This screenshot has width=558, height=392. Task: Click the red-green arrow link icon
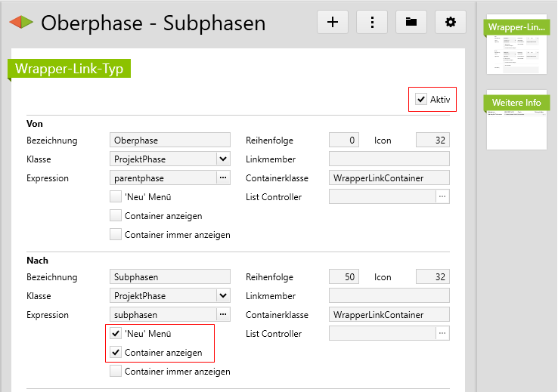click(20, 23)
